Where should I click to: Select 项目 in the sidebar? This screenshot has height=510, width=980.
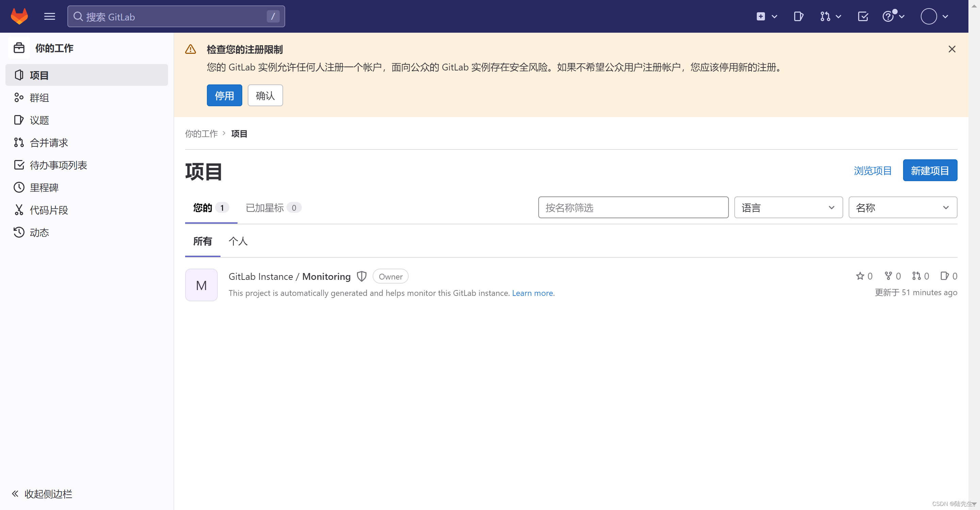pyautogui.click(x=87, y=75)
